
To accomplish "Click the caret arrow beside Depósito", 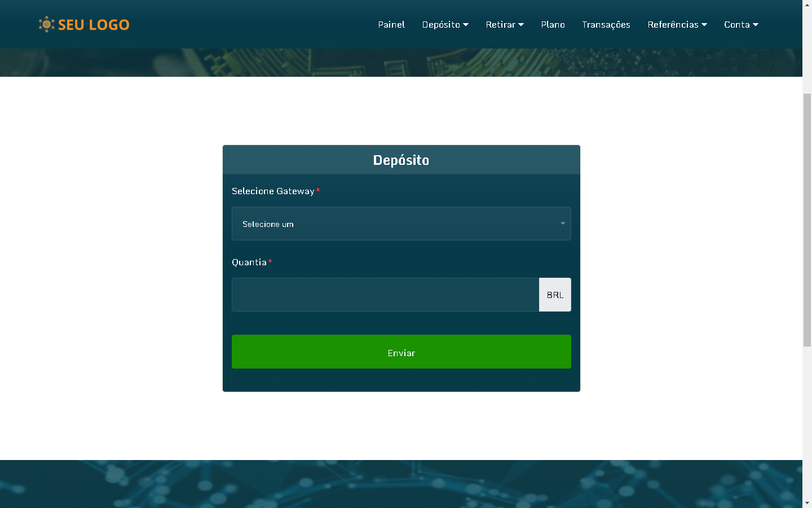I will coord(466,25).
